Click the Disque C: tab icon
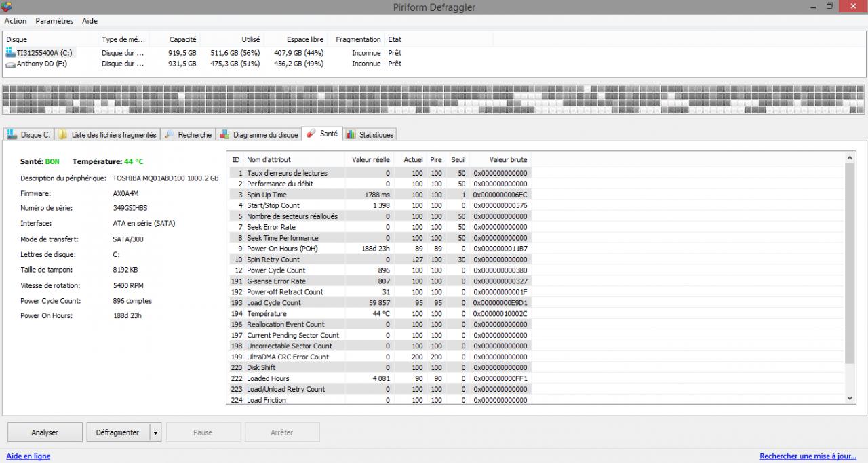The height and width of the screenshot is (463, 868). tap(12, 134)
